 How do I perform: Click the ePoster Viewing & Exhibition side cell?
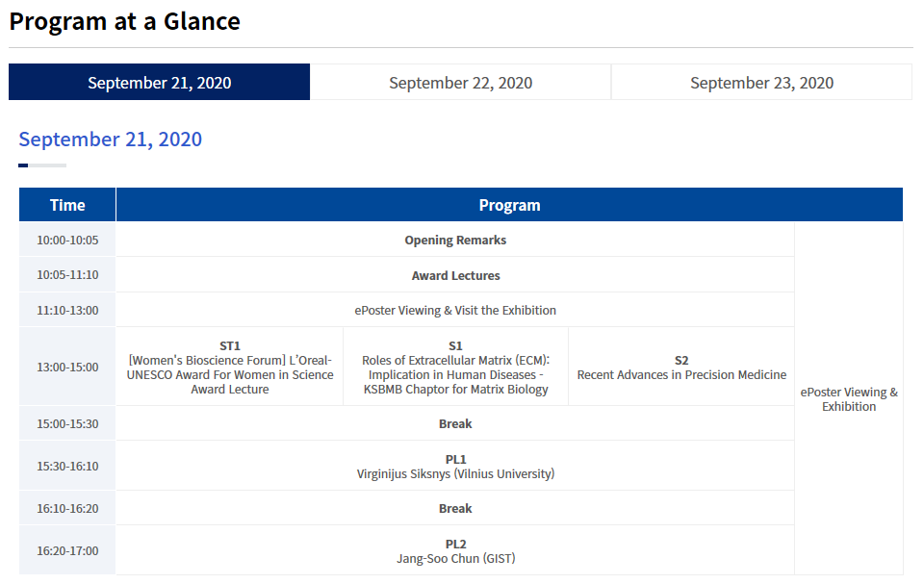point(848,399)
